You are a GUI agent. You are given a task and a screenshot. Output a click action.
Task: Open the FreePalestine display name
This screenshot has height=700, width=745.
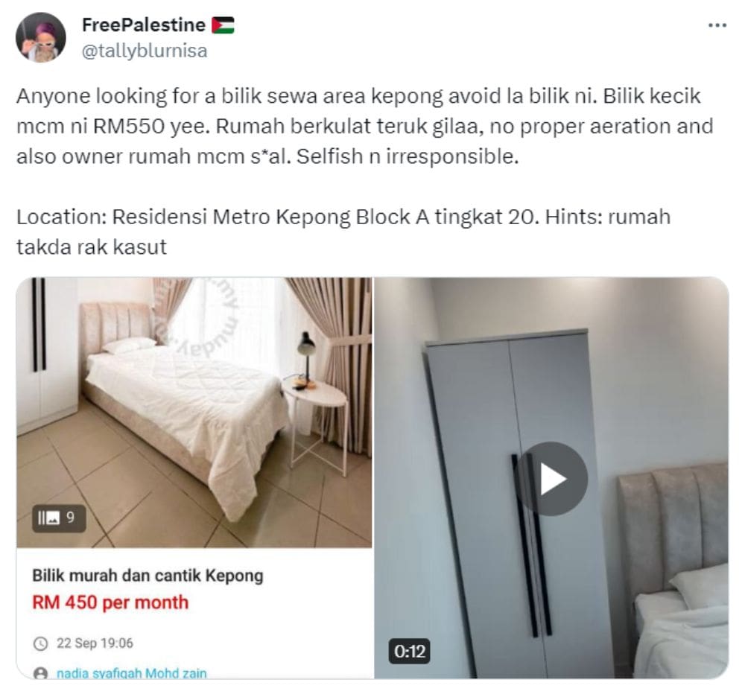tap(144, 25)
